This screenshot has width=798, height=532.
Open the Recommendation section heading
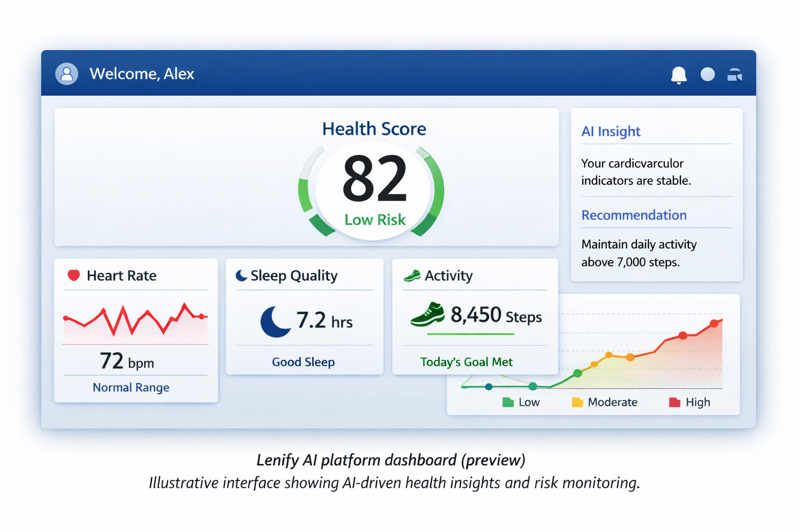[634, 215]
